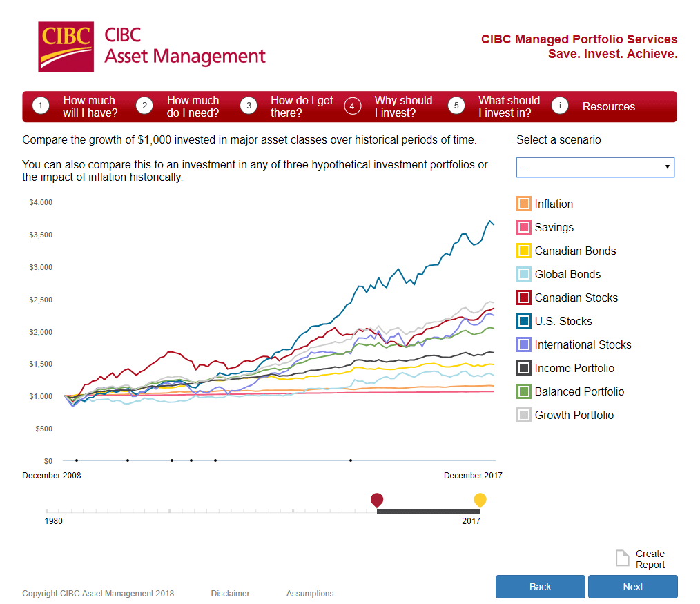This screenshot has width=700, height=604.
Task: Click the Create Report link
Action: [650, 559]
